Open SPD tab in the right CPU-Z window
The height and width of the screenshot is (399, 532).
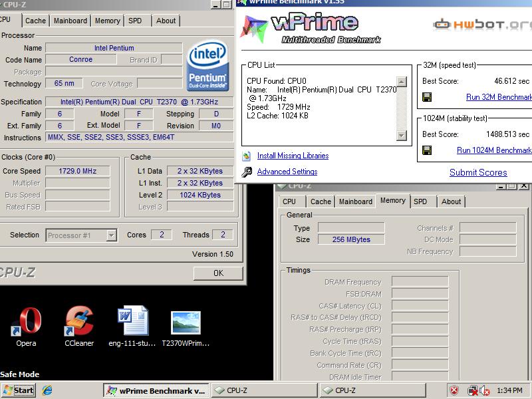click(x=420, y=201)
